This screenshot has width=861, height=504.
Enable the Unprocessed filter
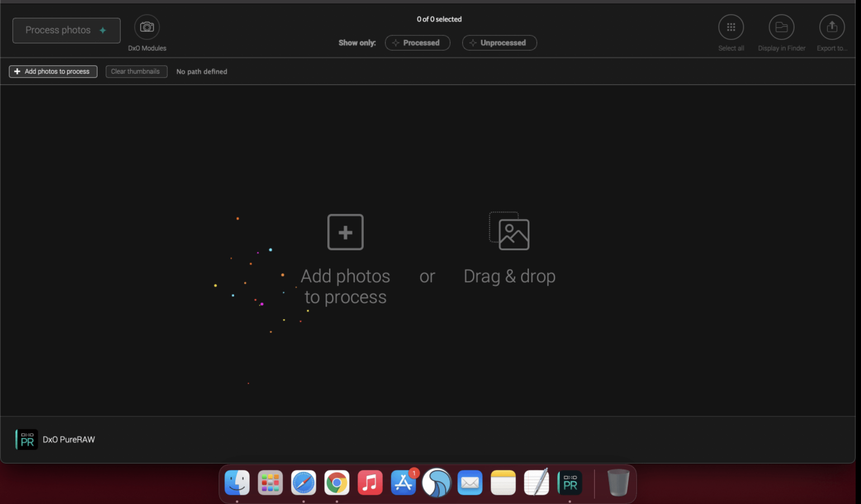point(499,43)
